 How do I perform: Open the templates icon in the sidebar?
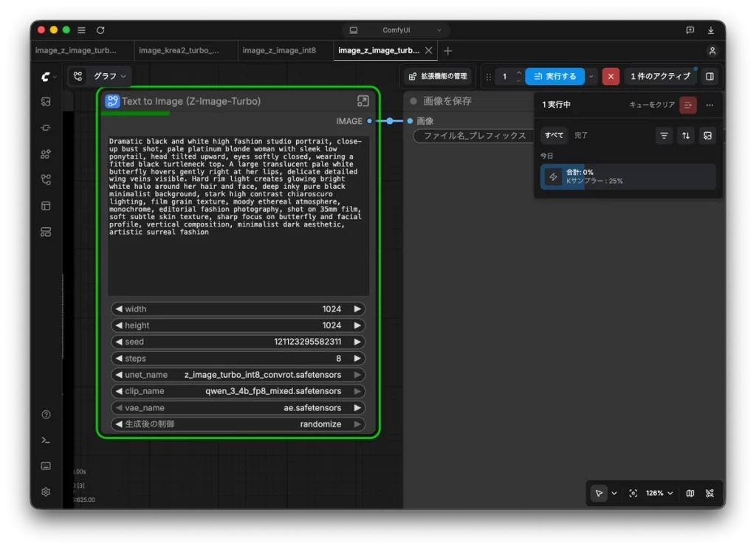[46, 232]
